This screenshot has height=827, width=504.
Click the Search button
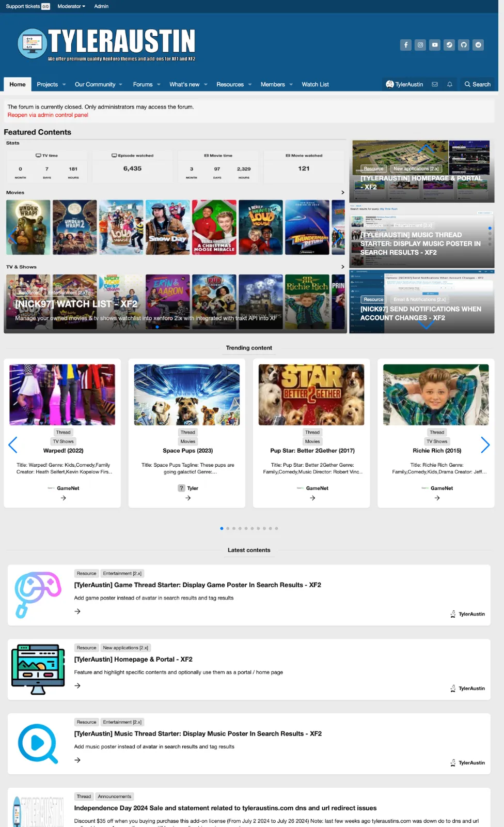click(x=477, y=84)
